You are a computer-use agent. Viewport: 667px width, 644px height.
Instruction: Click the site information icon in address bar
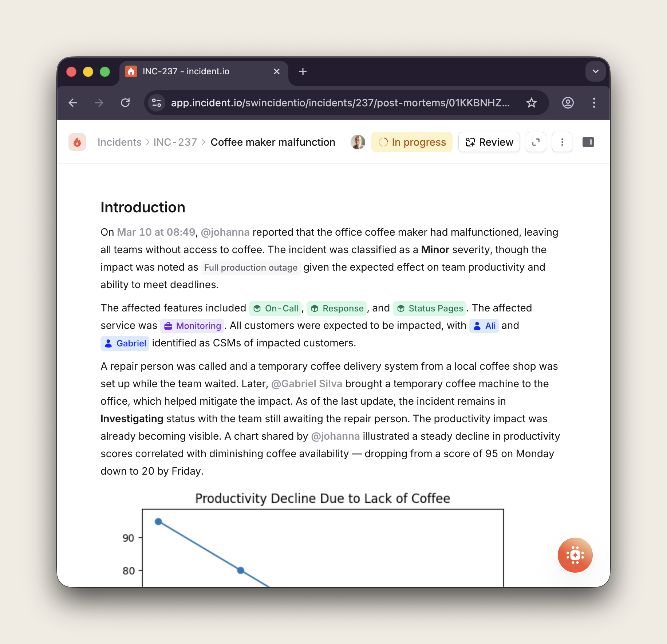(156, 103)
